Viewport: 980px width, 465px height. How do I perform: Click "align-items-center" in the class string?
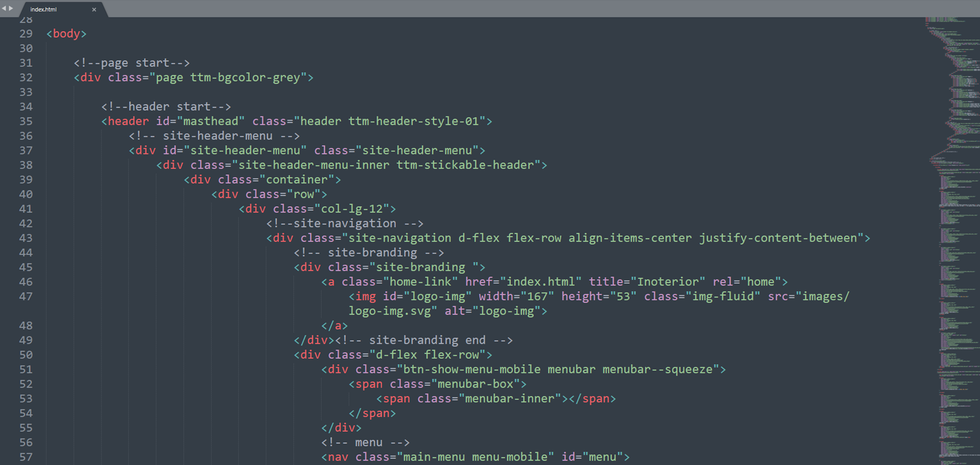point(630,239)
